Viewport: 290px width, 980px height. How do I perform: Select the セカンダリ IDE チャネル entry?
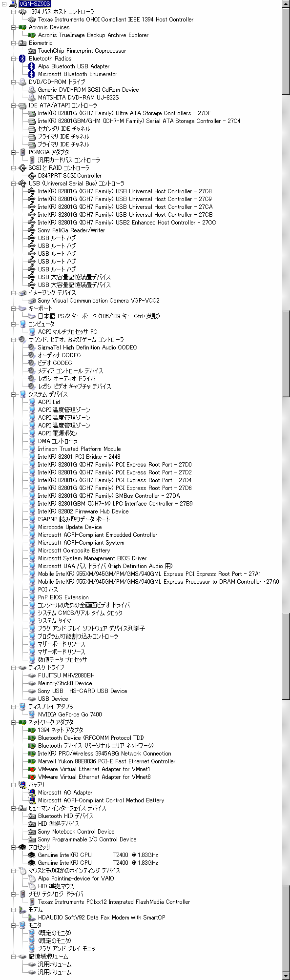click(64, 129)
